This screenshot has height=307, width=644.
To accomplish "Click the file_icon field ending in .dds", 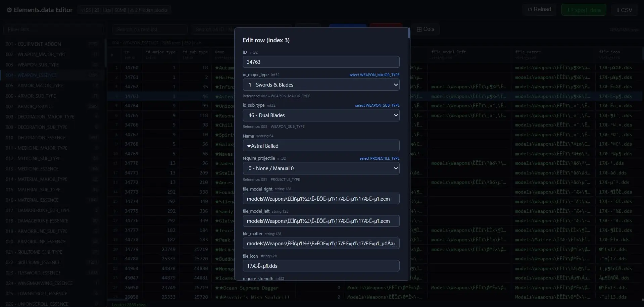I will [321, 266].
